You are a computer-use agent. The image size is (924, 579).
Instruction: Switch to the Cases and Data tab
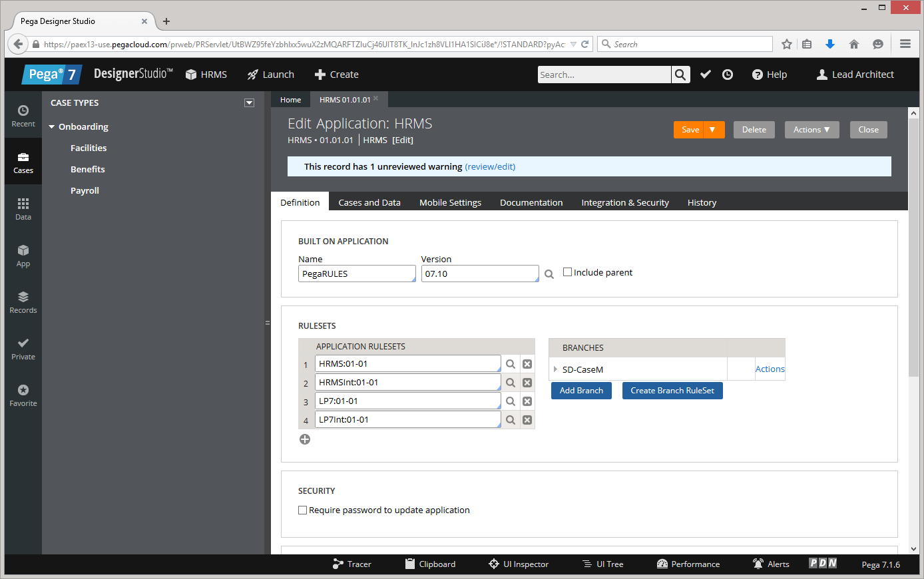369,202
